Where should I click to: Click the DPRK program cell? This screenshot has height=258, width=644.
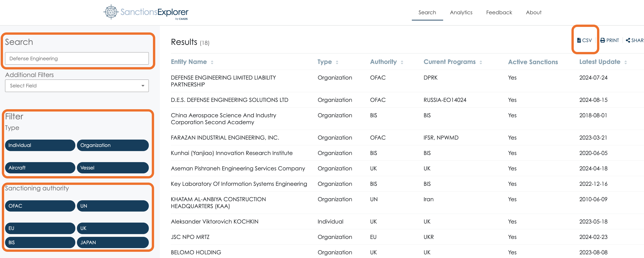coord(430,77)
